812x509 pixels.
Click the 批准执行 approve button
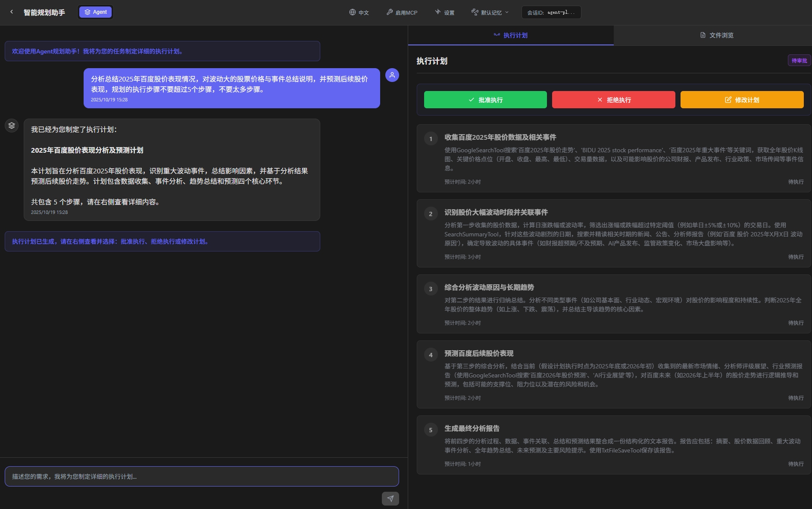tap(485, 100)
